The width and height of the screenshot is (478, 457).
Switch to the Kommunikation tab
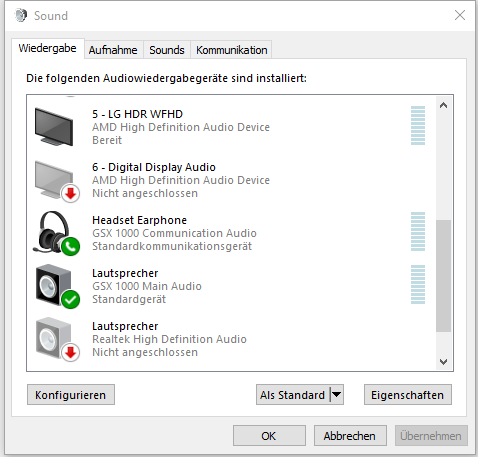coord(231,50)
